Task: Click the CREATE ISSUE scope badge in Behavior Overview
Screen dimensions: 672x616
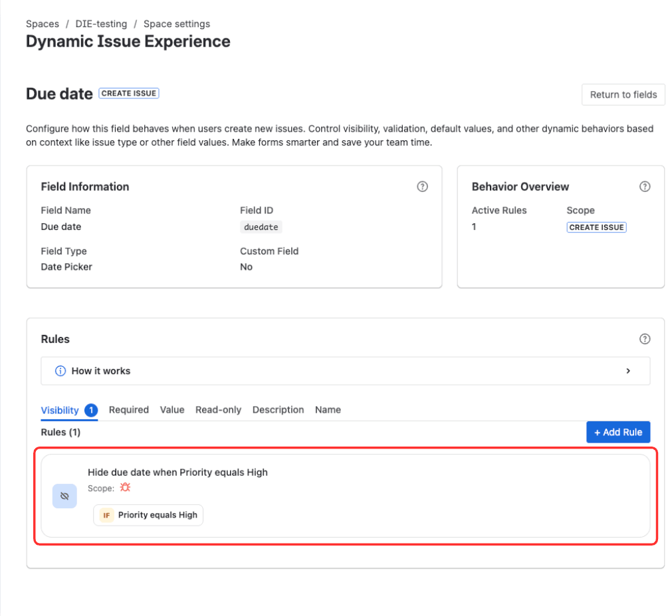Action: tap(596, 227)
